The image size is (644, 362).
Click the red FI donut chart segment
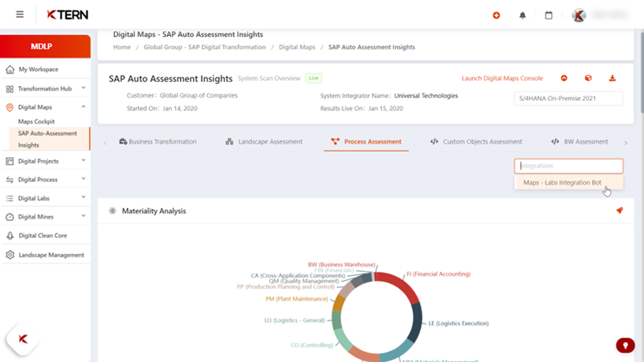(399, 285)
